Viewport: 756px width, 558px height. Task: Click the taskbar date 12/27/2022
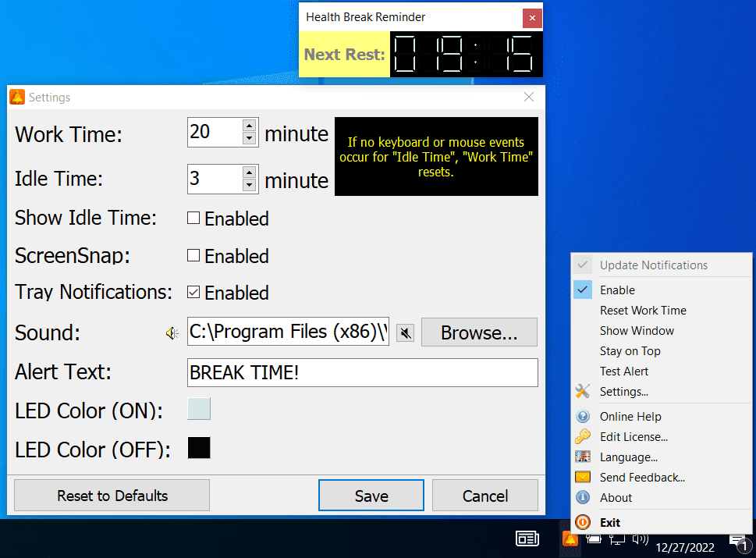pos(685,547)
